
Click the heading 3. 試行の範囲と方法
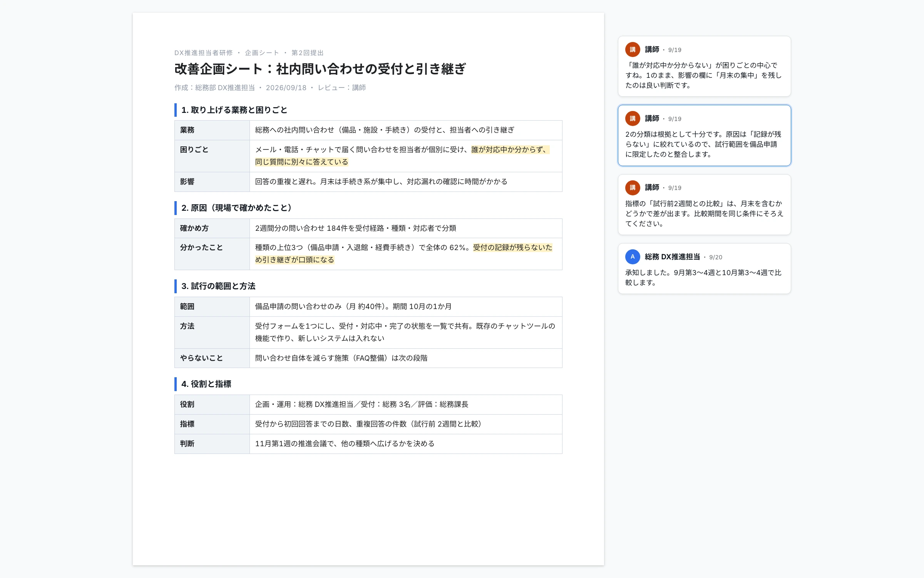218,286
